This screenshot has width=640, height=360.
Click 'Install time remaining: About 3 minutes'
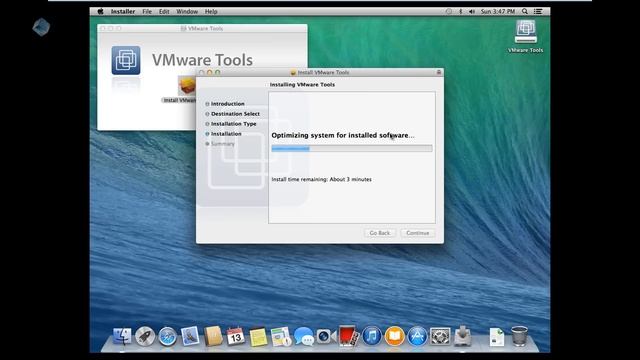pos(321,179)
